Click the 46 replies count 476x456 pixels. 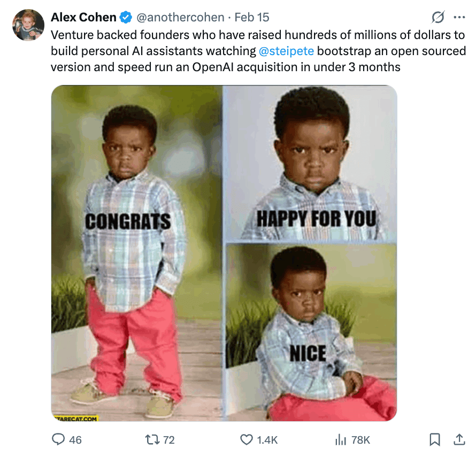tap(75, 439)
